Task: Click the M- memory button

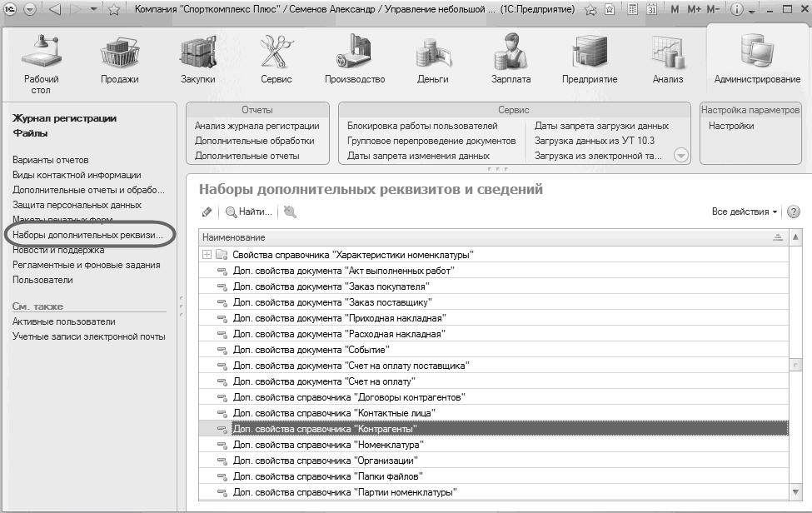Action: [713, 9]
